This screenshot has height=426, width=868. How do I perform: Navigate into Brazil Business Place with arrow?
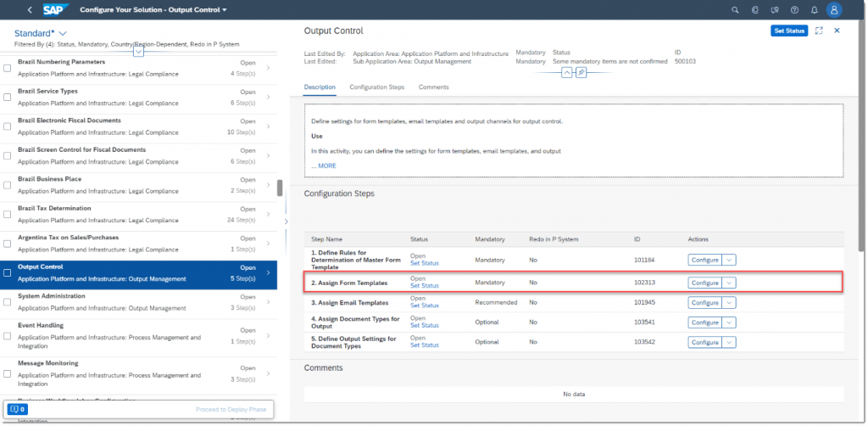coord(268,185)
